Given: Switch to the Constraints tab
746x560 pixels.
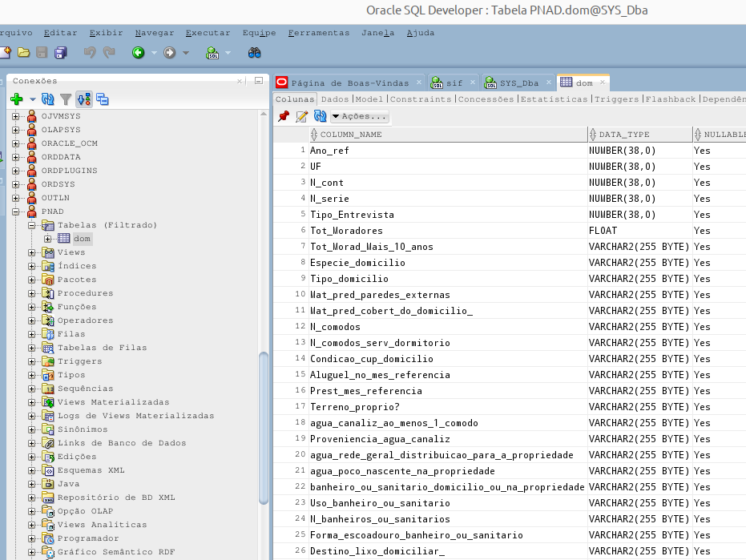Looking at the screenshot, I should pos(421,99).
